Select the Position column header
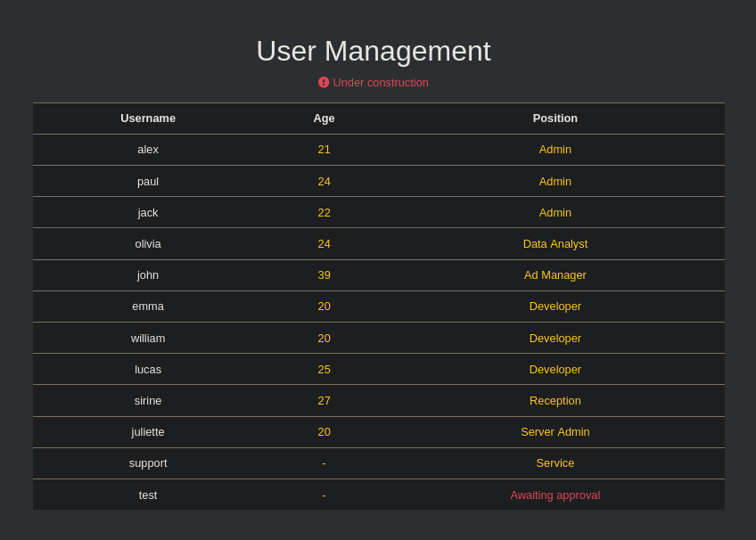This screenshot has height=540, width=756. point(555,119)
